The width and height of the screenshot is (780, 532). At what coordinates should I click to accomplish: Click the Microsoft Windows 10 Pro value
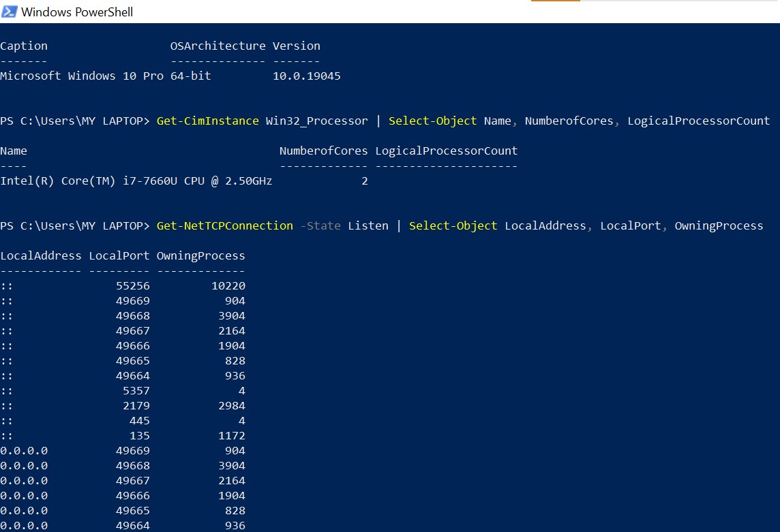(82, 76)
